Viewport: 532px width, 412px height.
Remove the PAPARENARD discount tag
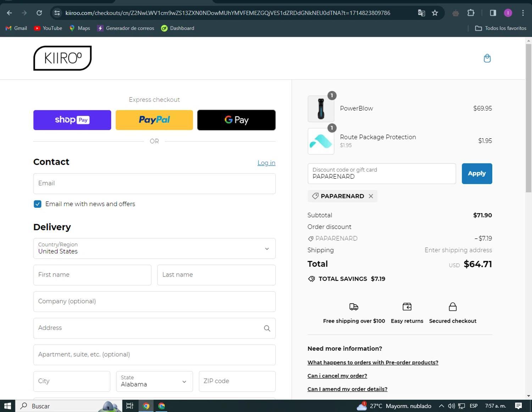click(371, 196)
